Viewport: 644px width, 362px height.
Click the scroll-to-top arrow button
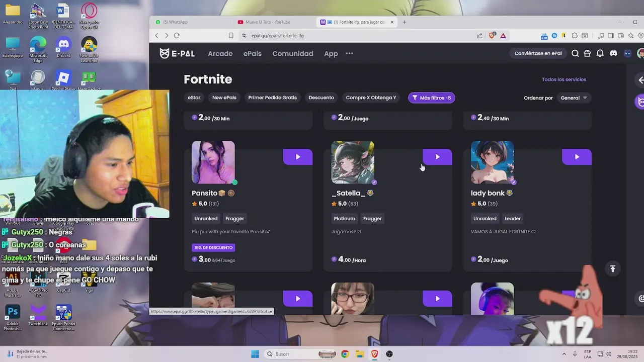(x=612, y=268)
